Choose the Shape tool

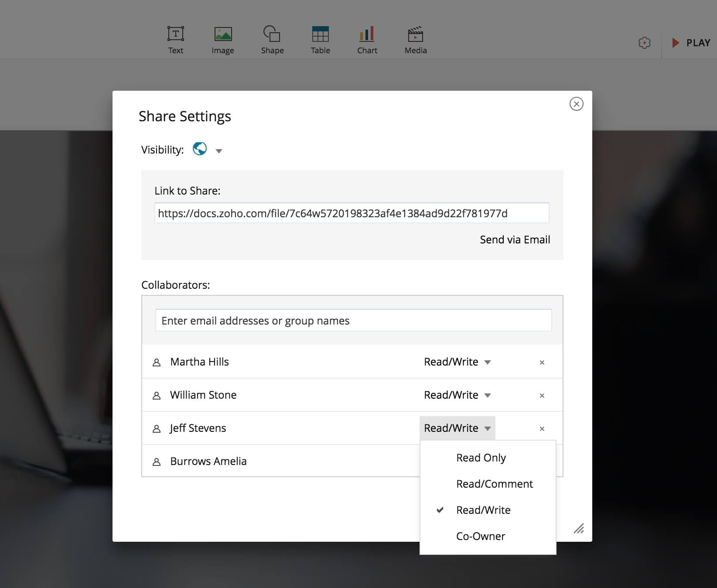(272, 40)
